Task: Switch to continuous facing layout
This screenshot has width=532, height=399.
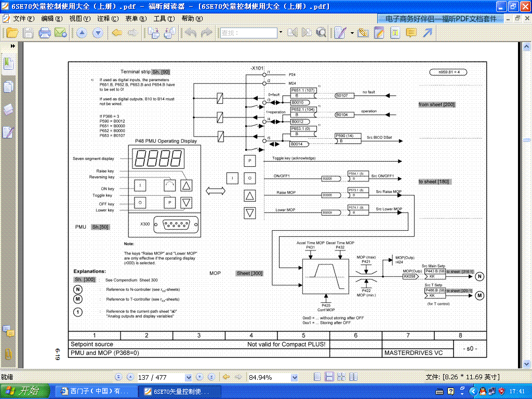Action: click(353, 377)
